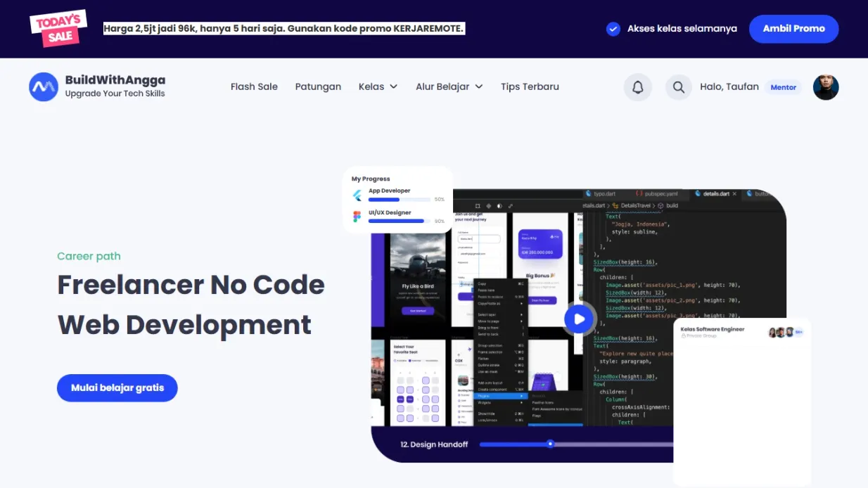Click the Mentor badge beside Halo, Taufan
Viewport: 868px width, 488px height.
click(x=783, y=87)
